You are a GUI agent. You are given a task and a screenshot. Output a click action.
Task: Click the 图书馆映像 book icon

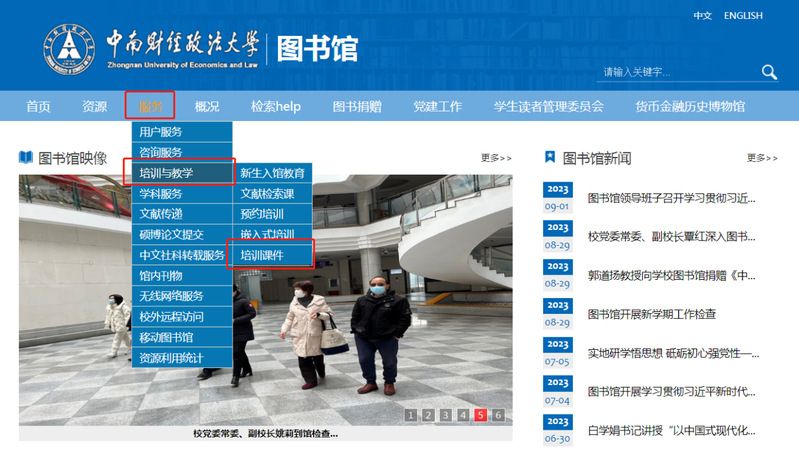[26, 158]
